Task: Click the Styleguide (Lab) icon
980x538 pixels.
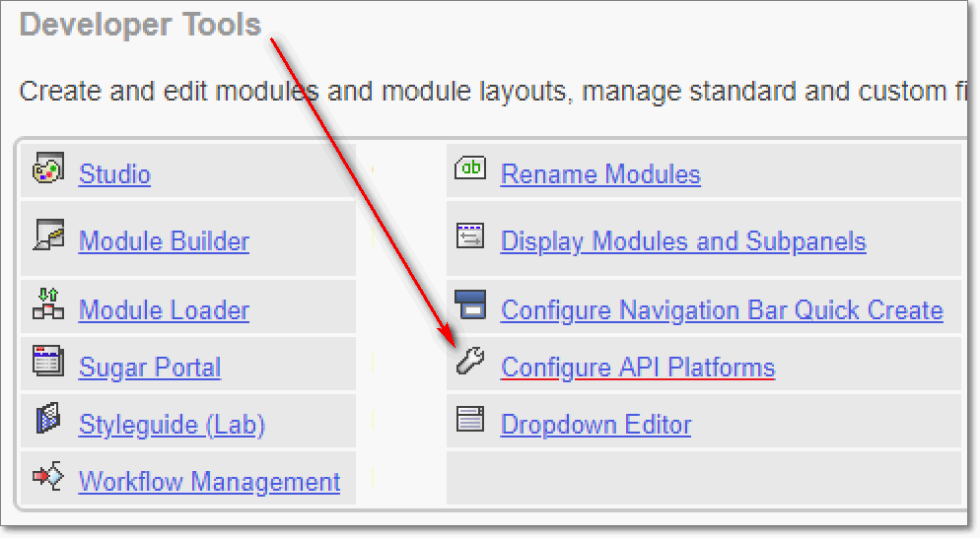Action: coord(48,418)
